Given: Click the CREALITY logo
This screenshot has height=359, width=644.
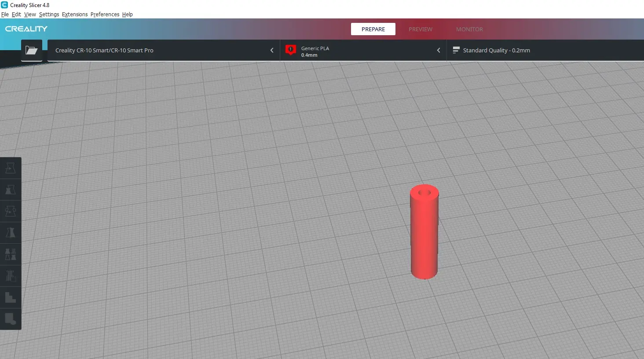Looking at the screenshot, I should tap(26, 29).
